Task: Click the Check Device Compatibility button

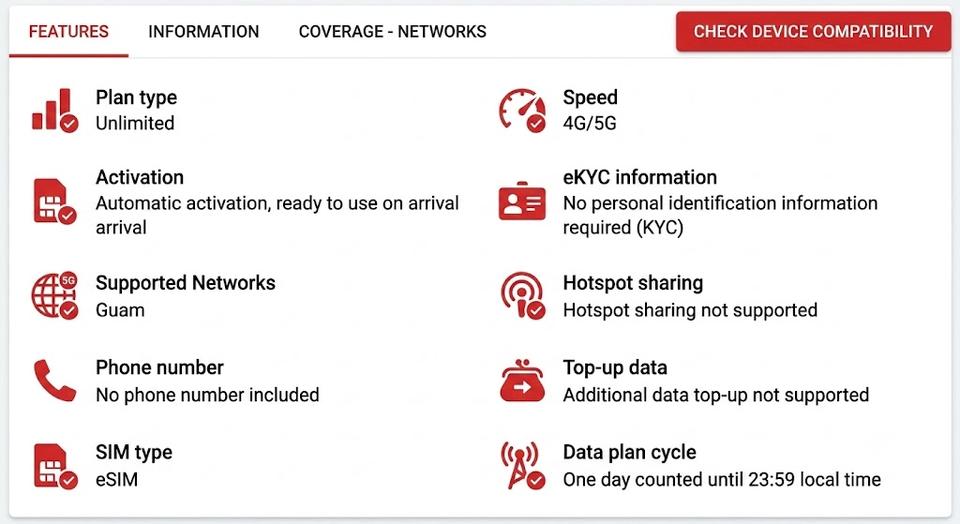Action: (x=813, y=31)
